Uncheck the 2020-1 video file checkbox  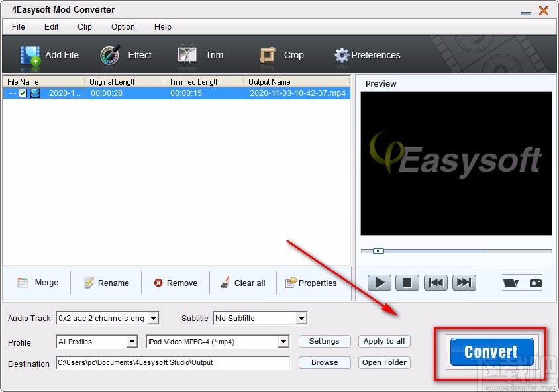[23, 93]
